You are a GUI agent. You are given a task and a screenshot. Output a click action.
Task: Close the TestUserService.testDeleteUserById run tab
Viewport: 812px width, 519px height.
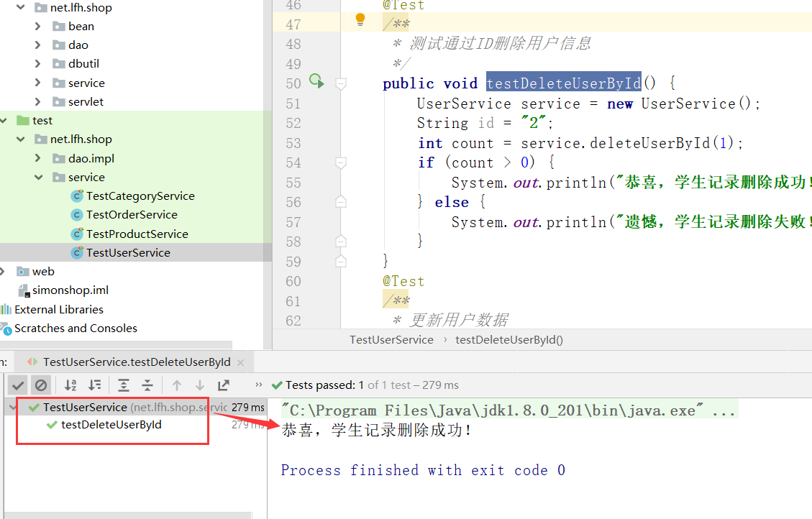[x=240, y=362]
